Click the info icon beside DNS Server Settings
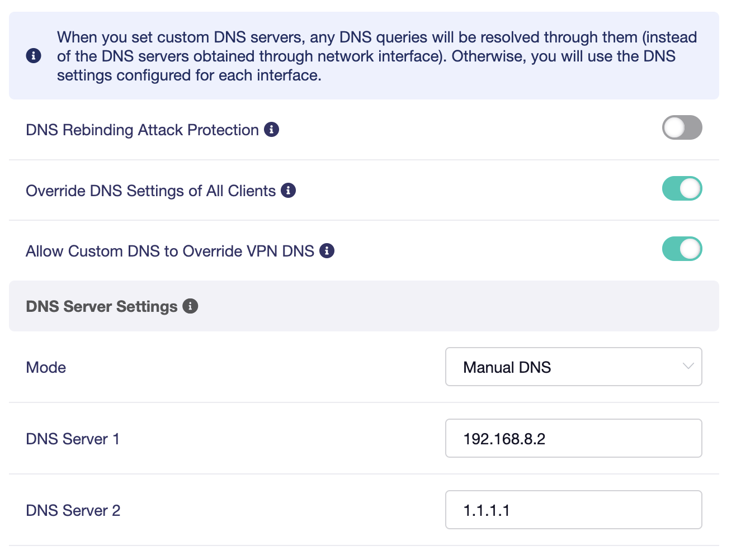This screenshot has height=560, width=755. [x=191, y=306]
